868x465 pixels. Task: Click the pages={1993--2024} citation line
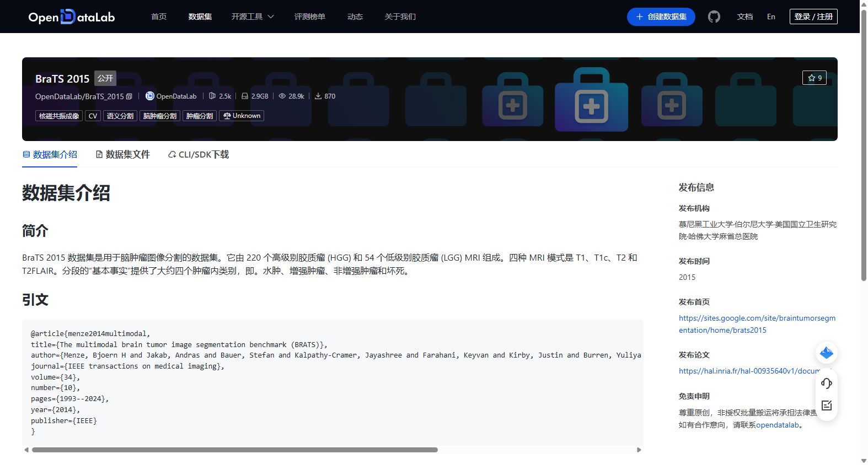tap(70, 399)
